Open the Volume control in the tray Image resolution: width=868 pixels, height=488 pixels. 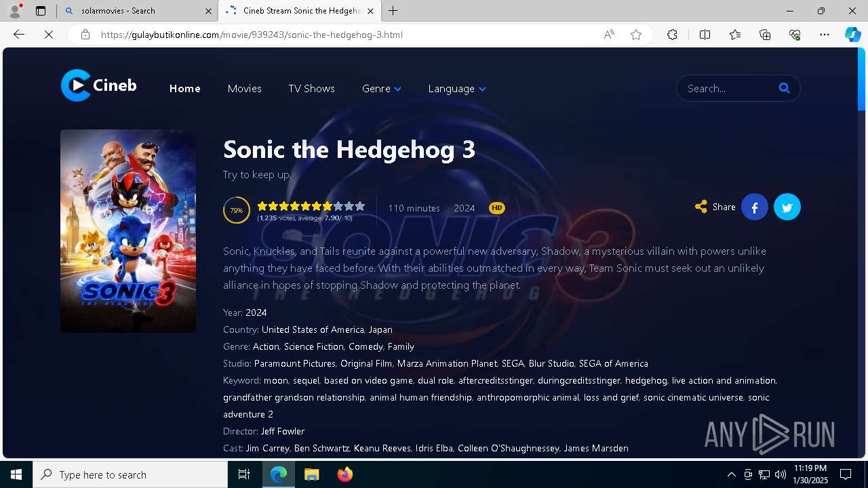[781, 474]
